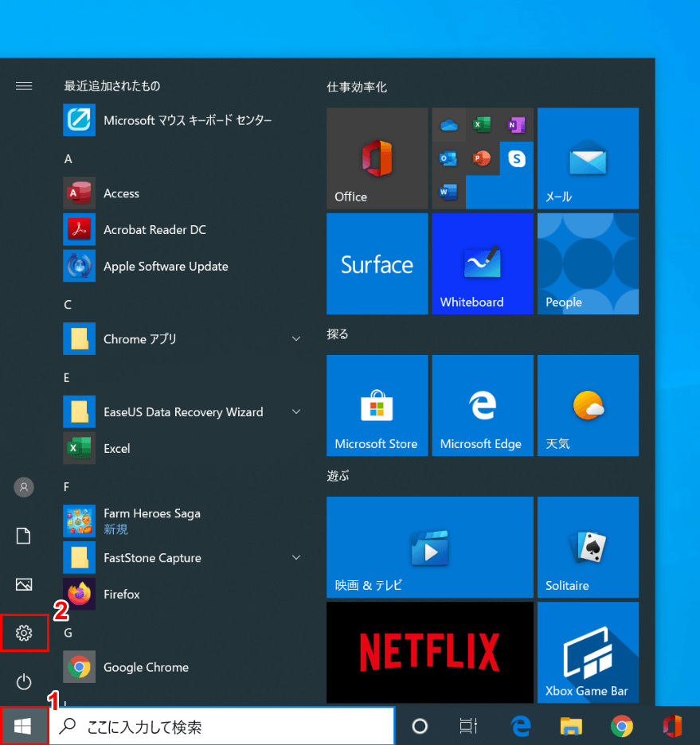Open Outlook from the small tile group
Image resolution: width=700 pixels, height=745 pixels.
click(x=448, y=158)
